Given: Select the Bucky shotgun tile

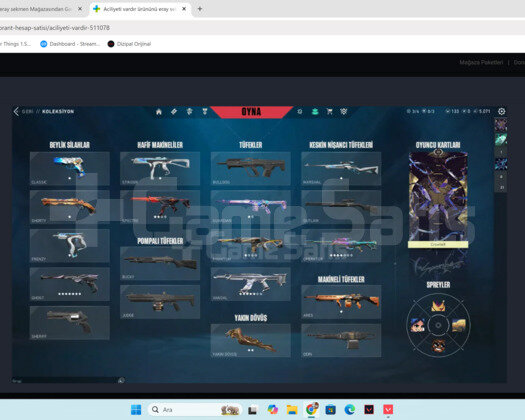Looking at the screenshot, I should pos(160,264).
